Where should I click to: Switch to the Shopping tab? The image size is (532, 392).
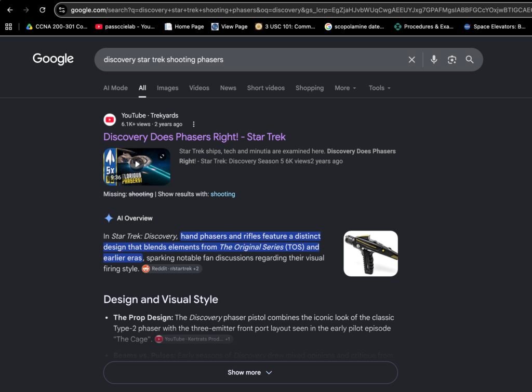click(x=310, y=88)
